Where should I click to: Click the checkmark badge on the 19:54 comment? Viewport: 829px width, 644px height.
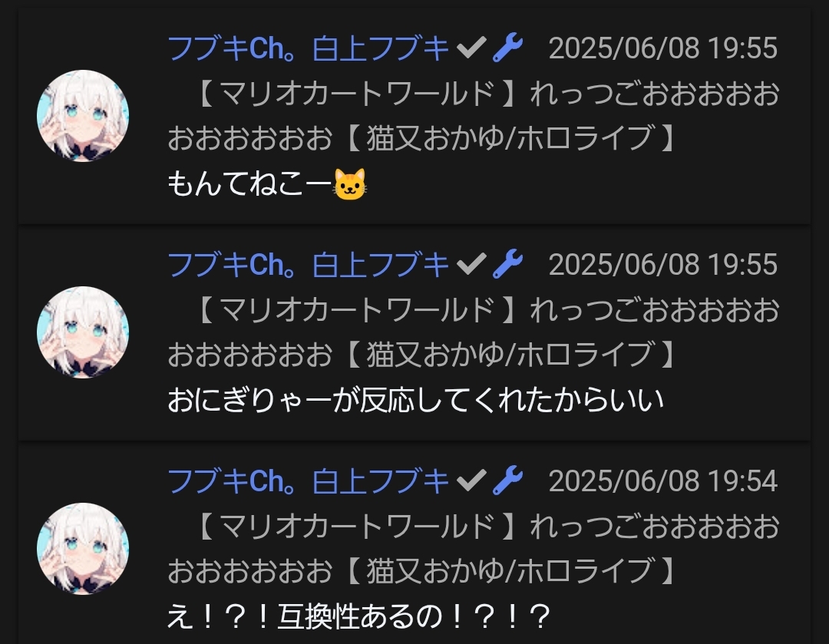tap(471, 481)
